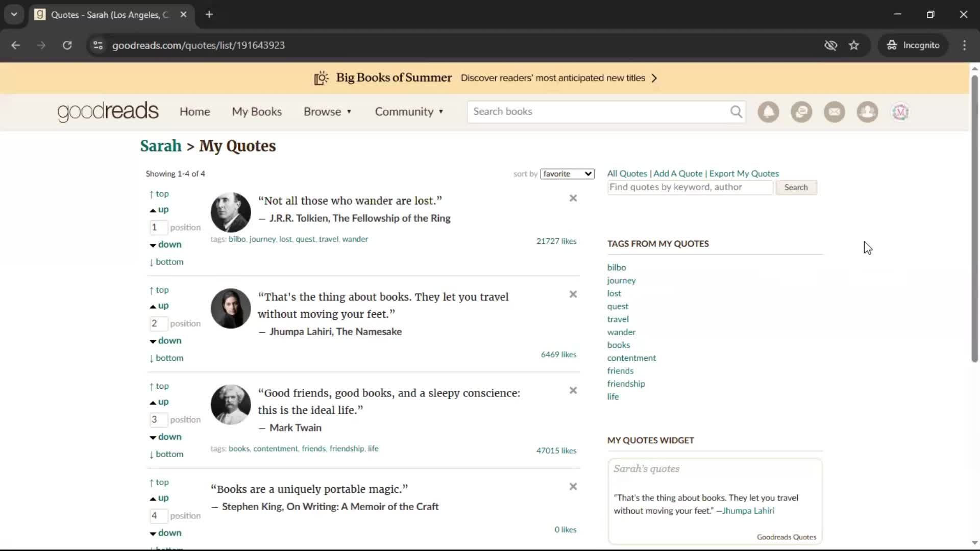This screenshot has height=551, width=980.
Task: Click the position box showing 3
Action: [x=159, y=419]
